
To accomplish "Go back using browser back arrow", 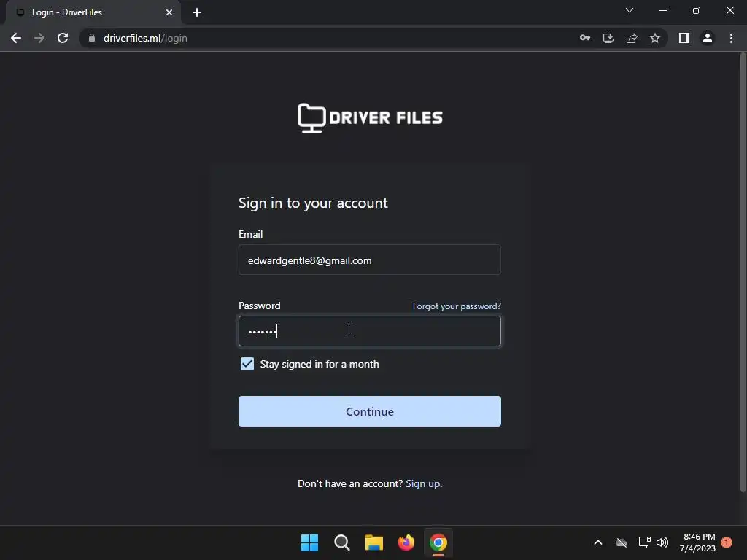I will click(x=16, y=38).
